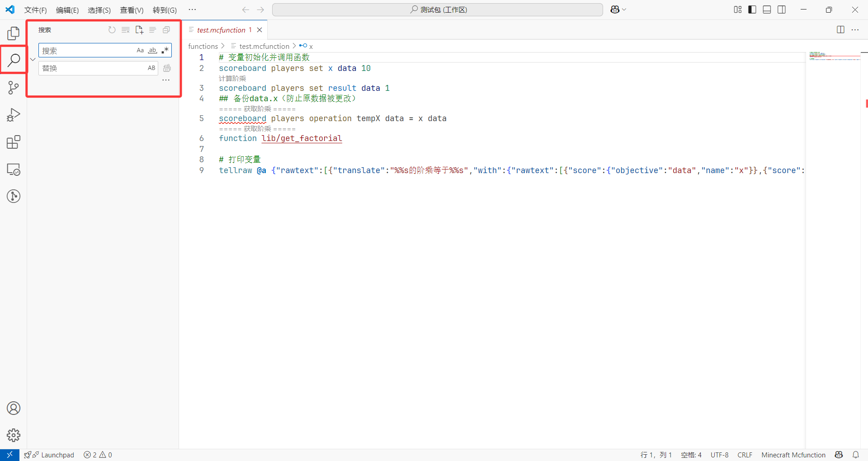The height and width of the screenshot is (461, 868).
Task: Toggle Match Case in search box
Action: click(140, 50)
